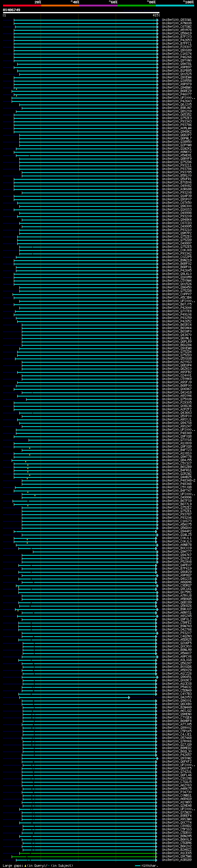Select the UniRef100_A3RG89 label
The height and width of the screenshot is (868, 197).
(x=177, y=860)
